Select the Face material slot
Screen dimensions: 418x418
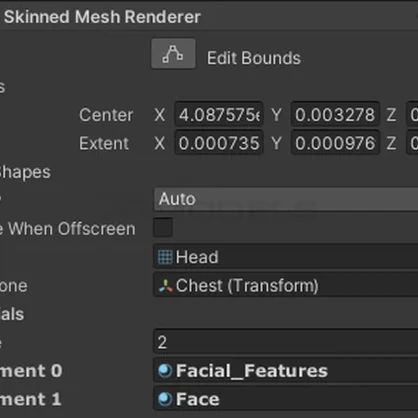286,399
